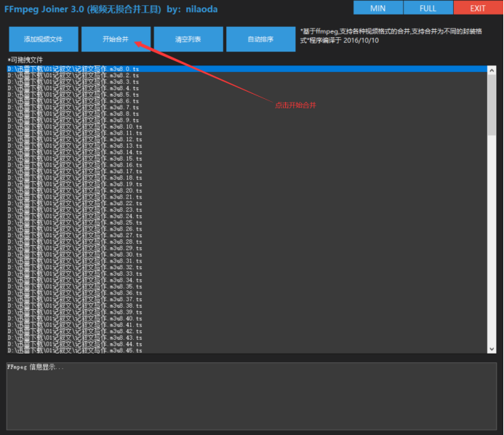Select file m3u8.5.ts in the list
Viewport: 504px width, 435px height.
point(247,95)
